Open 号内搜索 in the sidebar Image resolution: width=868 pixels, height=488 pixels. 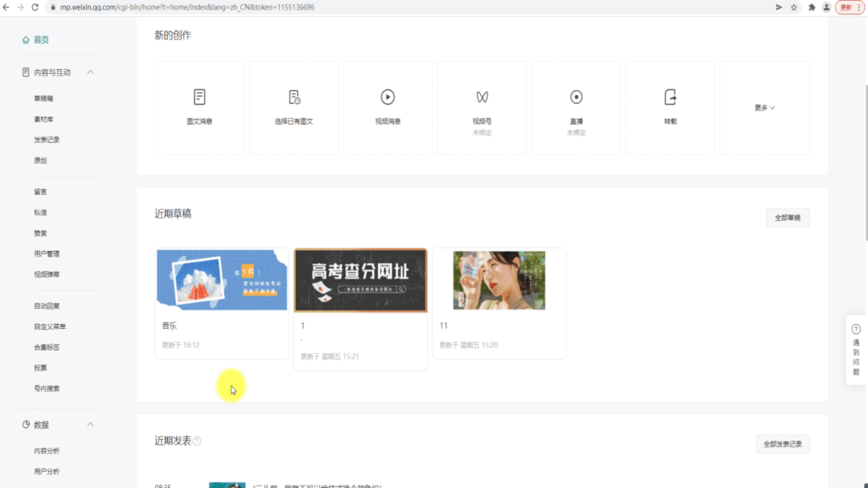click(x=47, y=388)
